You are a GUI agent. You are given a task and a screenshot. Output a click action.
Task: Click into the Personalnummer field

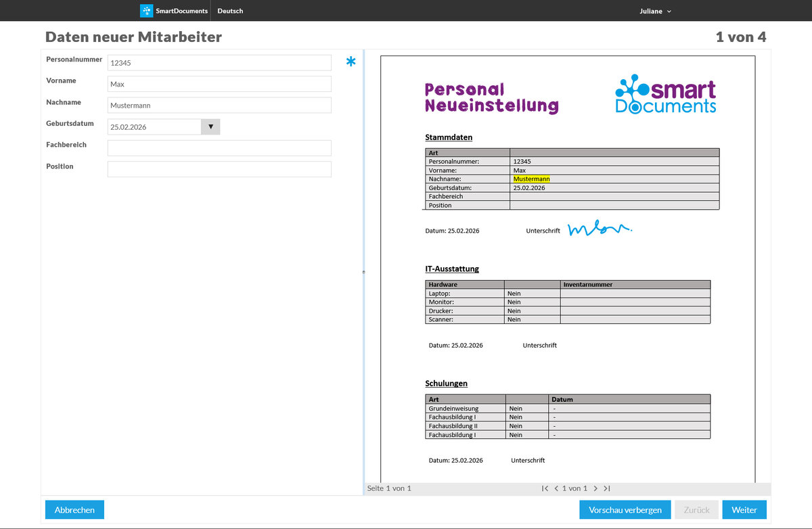click(219, 63)
